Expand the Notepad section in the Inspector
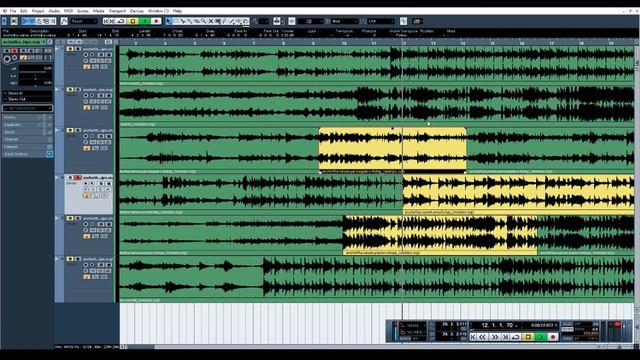This screenshot has height=360, width=640. pyautogui.click(x=27, y=147)
